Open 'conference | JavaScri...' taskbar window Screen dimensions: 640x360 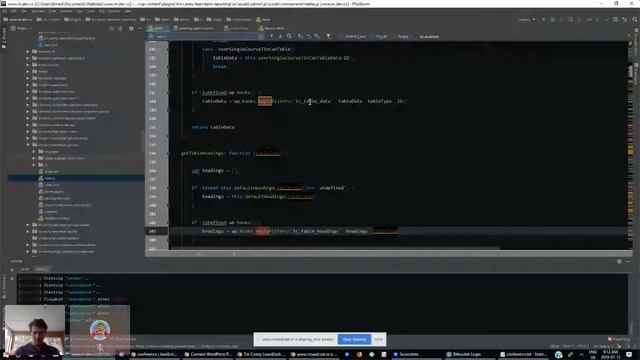[x=154, y=354]
